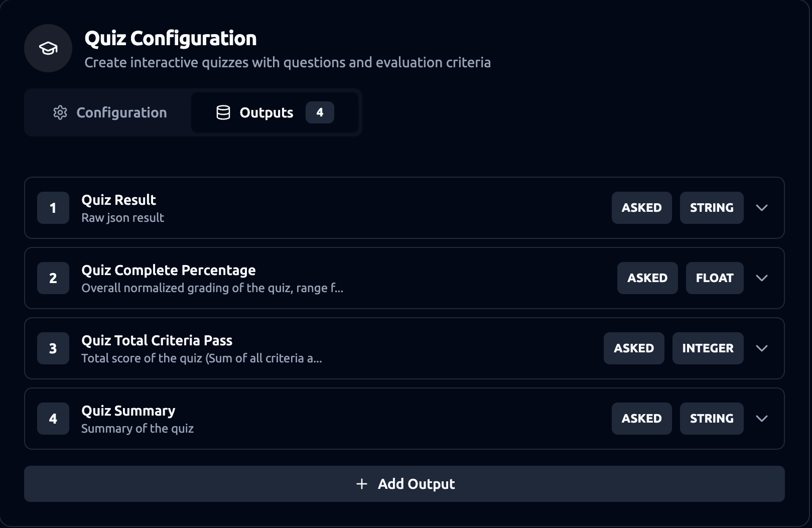
Task: Click the number 4 badge for Quiz Summary
Action: click(53, 419)
